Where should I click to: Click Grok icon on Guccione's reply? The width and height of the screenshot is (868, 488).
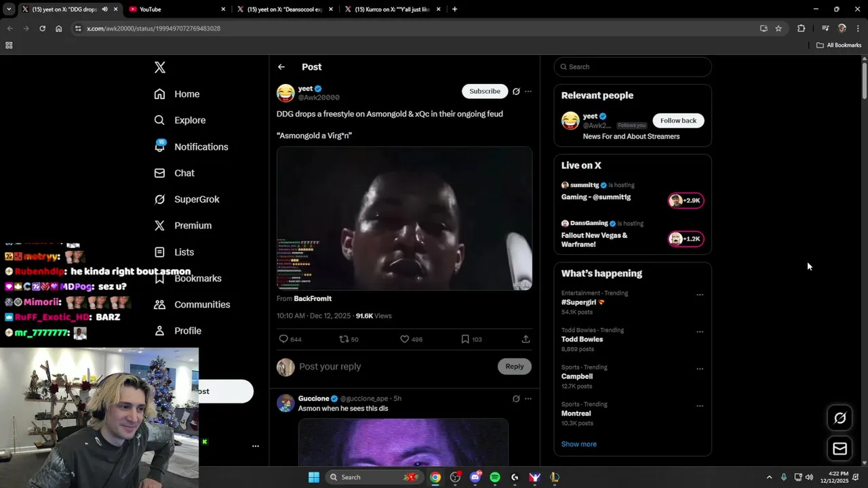click(x=516, y=399)
